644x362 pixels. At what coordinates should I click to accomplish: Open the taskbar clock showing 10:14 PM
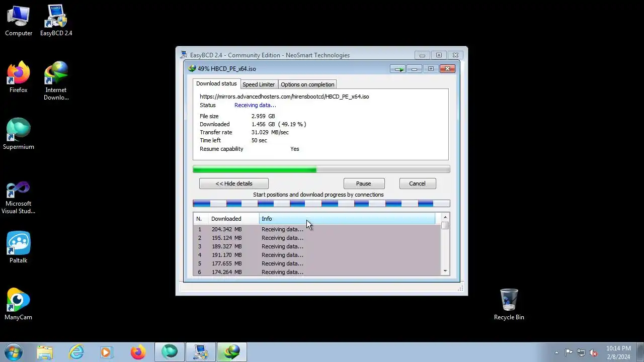coord(618,352)
